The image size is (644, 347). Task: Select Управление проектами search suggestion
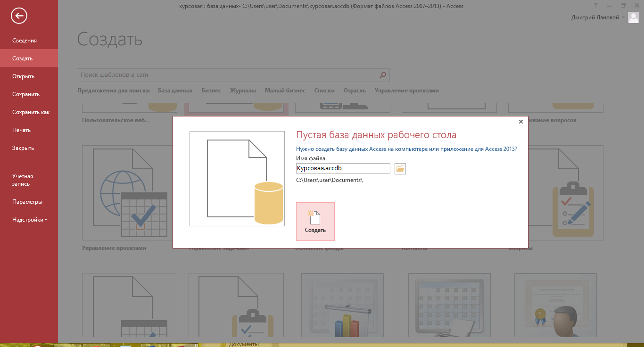pyautogui.click(x=407, y=91)
